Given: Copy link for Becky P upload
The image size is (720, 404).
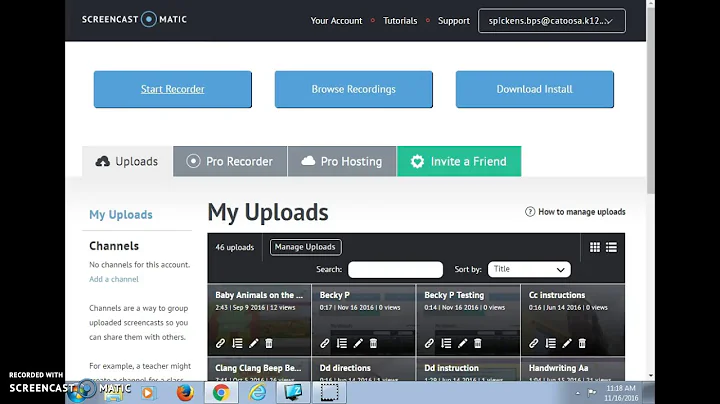Looking at the screenshot, I should (325, 343).
